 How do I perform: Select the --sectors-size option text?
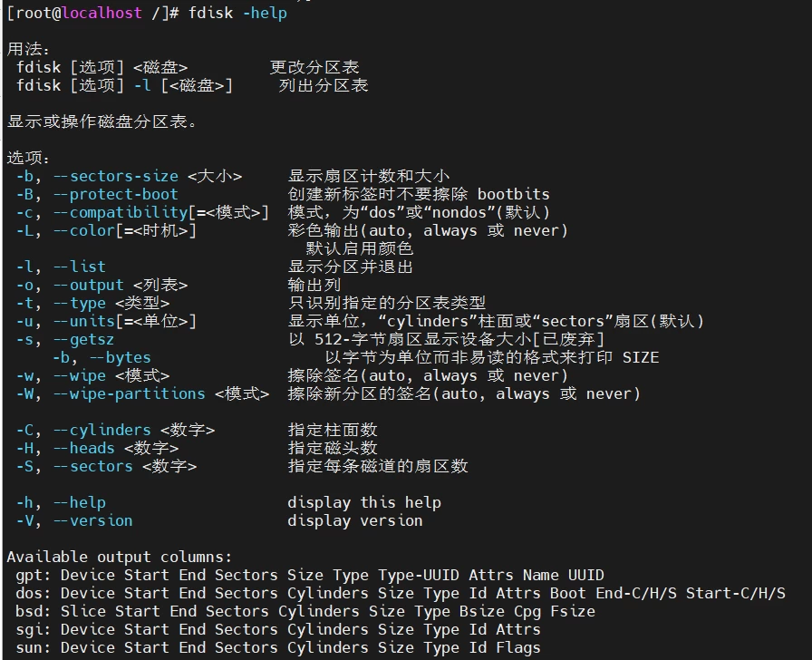pyautogui.click(x=116, y=176)
